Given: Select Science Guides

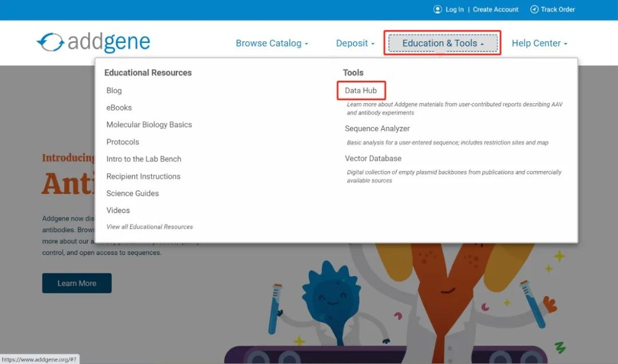Looking at the screenshot, I should pos(132,193).
